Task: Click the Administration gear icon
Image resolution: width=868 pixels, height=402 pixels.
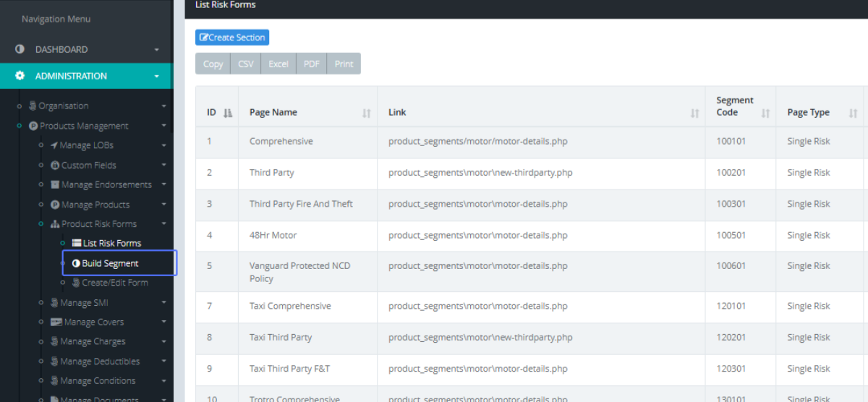Action: (20, 76)
